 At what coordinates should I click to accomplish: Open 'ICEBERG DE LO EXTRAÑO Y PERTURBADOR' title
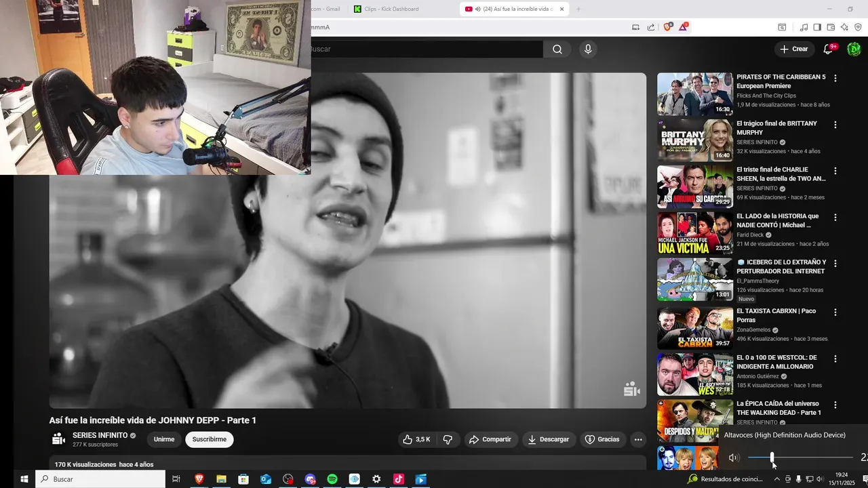(782, 266)
